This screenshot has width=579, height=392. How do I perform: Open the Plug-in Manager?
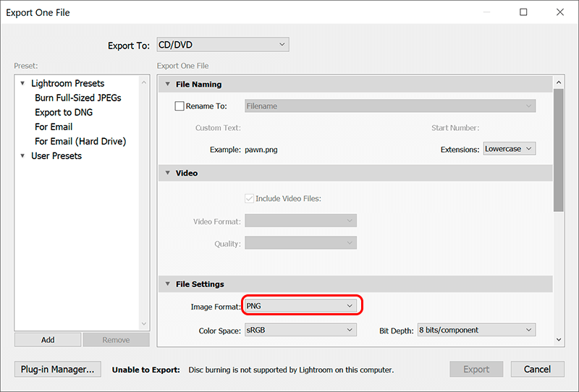[58, 369]
